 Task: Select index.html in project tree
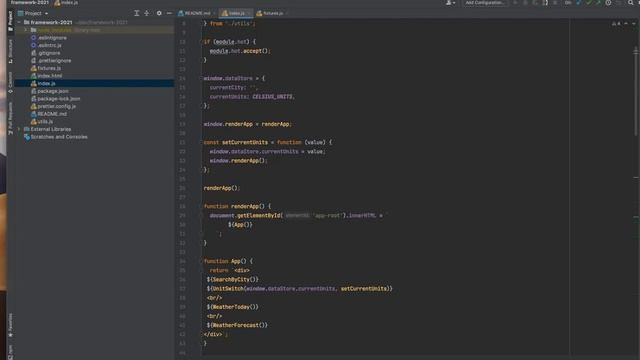[x=50, y=76]
